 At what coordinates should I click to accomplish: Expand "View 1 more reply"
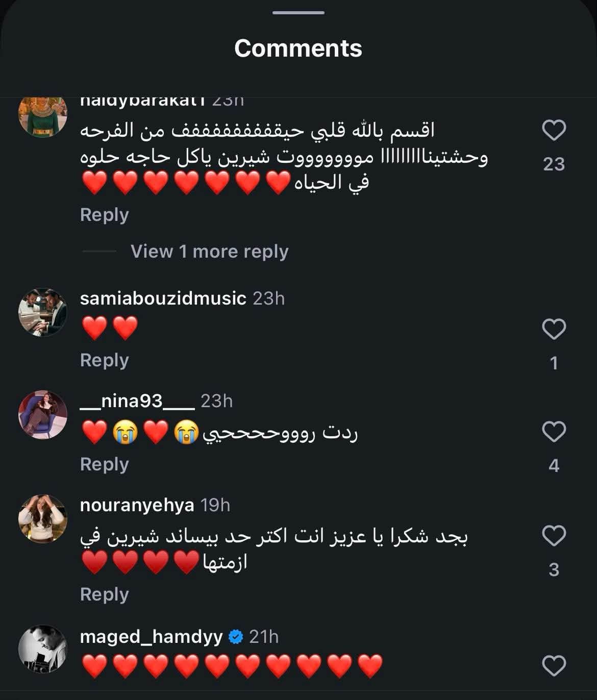[x=209, y=252]
